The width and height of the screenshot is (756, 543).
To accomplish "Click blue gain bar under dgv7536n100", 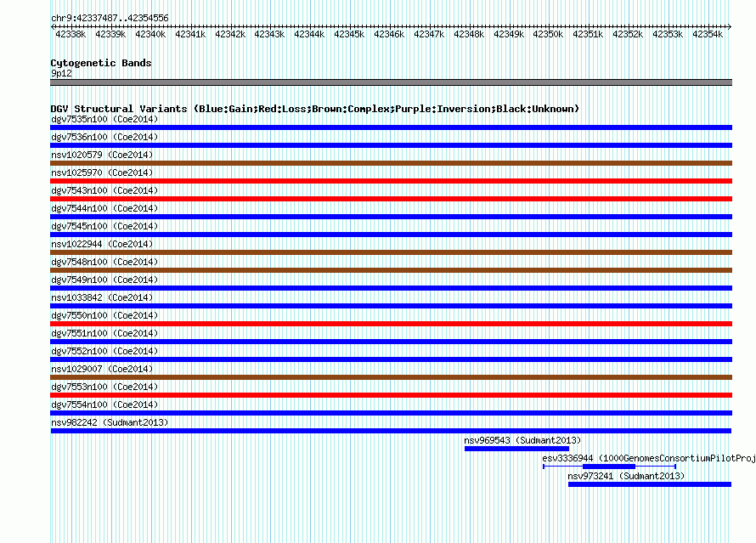I will tap(391, 145).
